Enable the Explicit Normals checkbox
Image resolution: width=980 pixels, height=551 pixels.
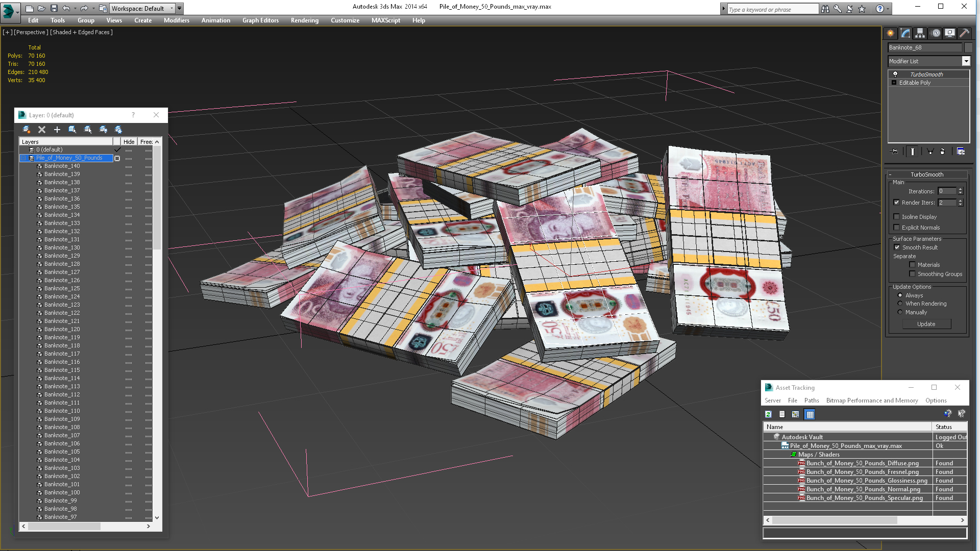(x=897, y=228)
